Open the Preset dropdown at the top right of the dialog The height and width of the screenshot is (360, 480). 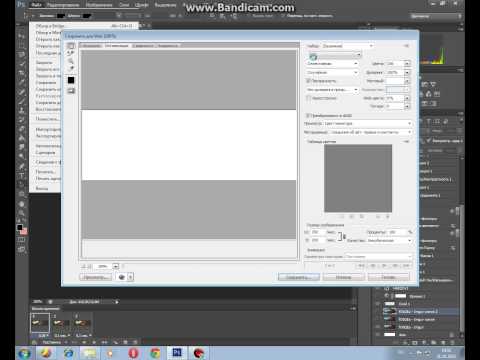(x=347, y=46)
